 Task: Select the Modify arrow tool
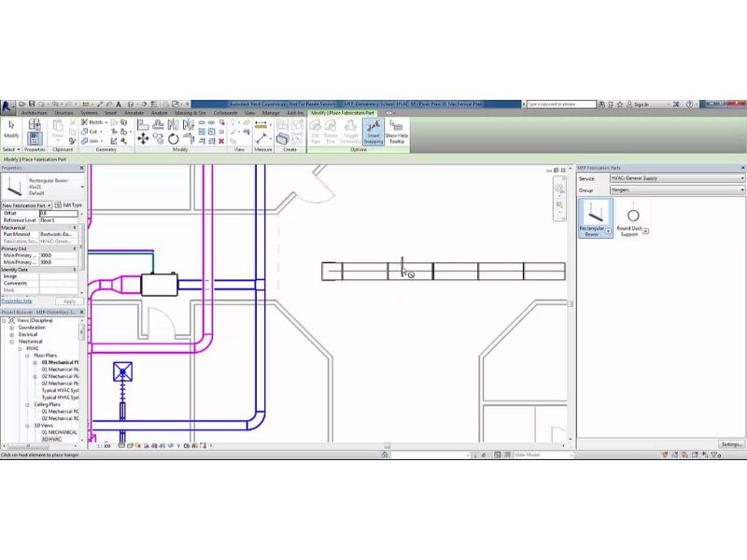pyautogui.click(x=11, y=128)
